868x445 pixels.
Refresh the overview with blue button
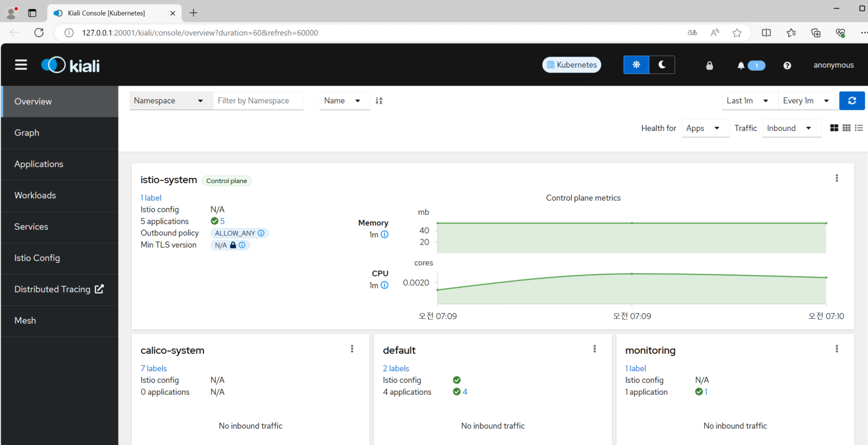point(852,101)
